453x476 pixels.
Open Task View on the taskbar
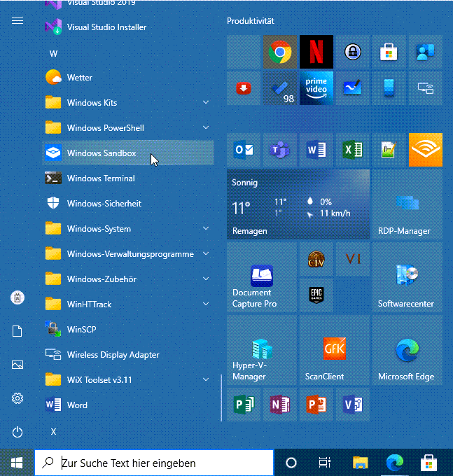coord(325,463)
